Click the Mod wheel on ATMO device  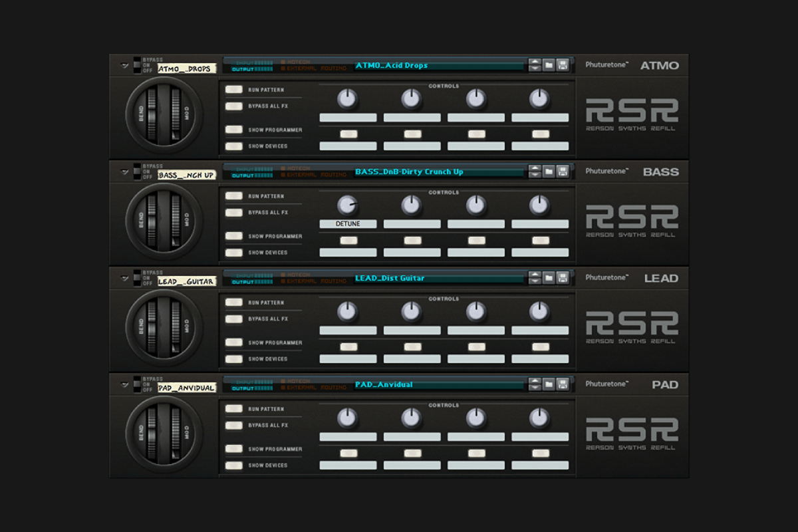(176, 114)
